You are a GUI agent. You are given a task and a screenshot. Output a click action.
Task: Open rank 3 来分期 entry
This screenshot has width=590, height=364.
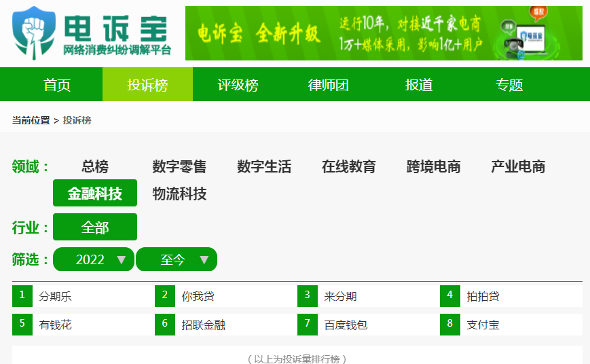pos(369,296)
